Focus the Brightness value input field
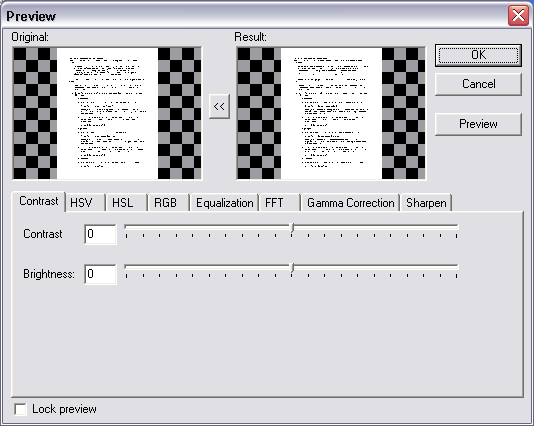Viewport: 534px width, 426px height. tap(100, 274)
